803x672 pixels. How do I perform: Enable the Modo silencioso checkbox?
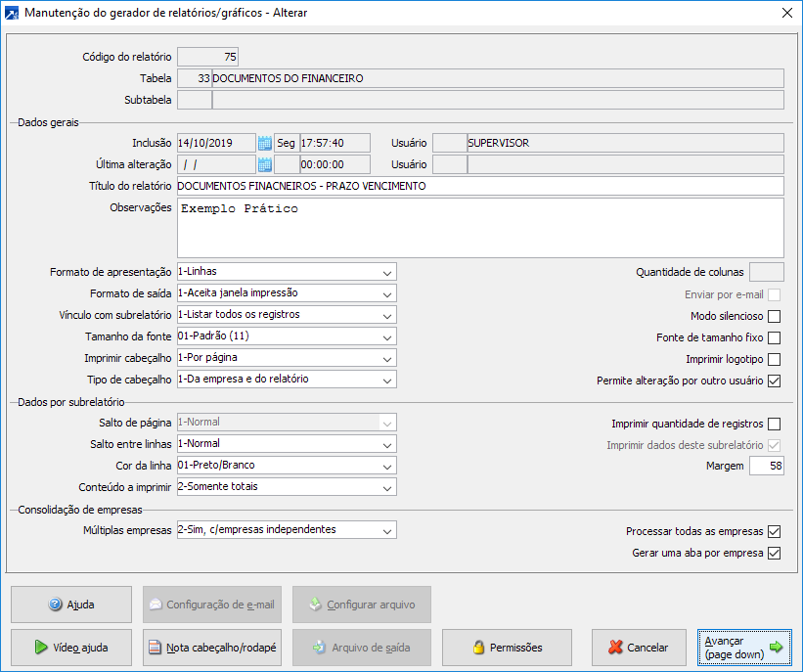pyautogui.click(x=774, y=316)
